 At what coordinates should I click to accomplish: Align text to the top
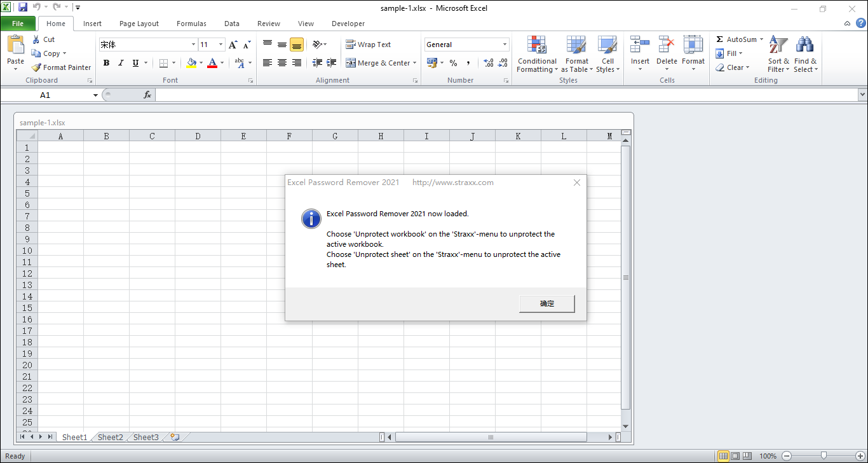tap(268, 45)
